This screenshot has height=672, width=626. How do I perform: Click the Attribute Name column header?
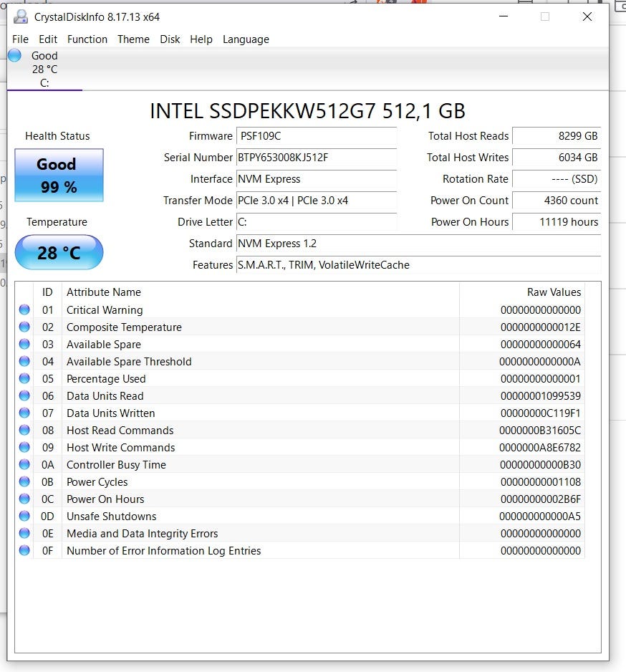coord(104,292)
